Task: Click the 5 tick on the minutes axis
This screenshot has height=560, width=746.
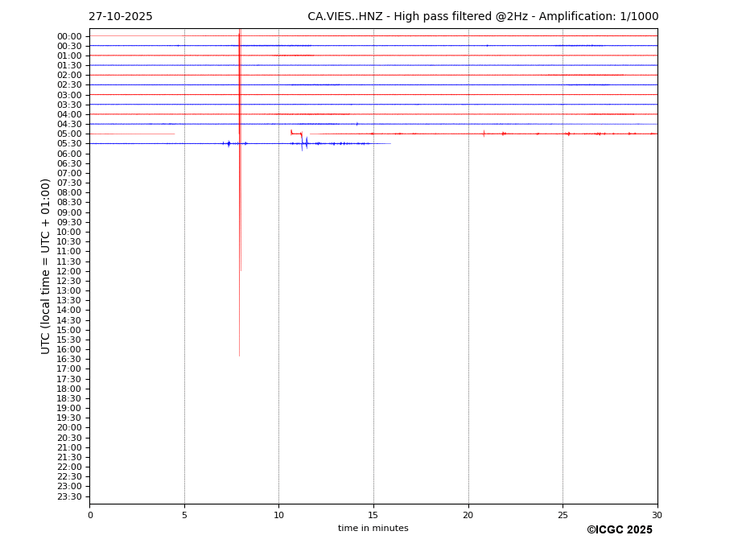Action: click(x=184, y=515)
